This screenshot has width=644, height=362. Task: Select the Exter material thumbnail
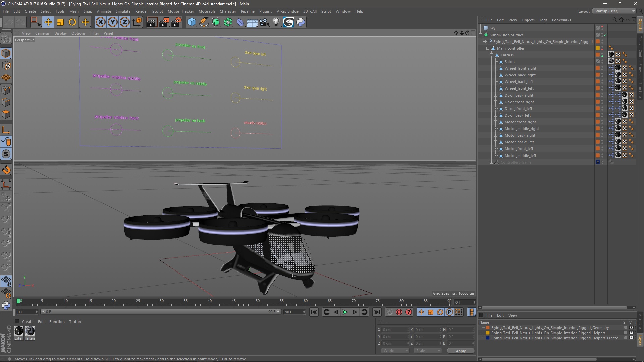click(19, 331)
